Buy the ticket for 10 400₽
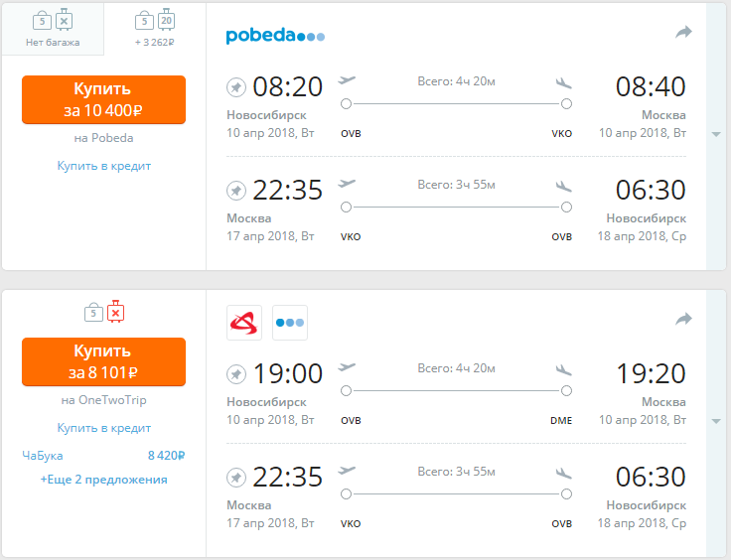The image size is (731, 560). coord(103,99)
